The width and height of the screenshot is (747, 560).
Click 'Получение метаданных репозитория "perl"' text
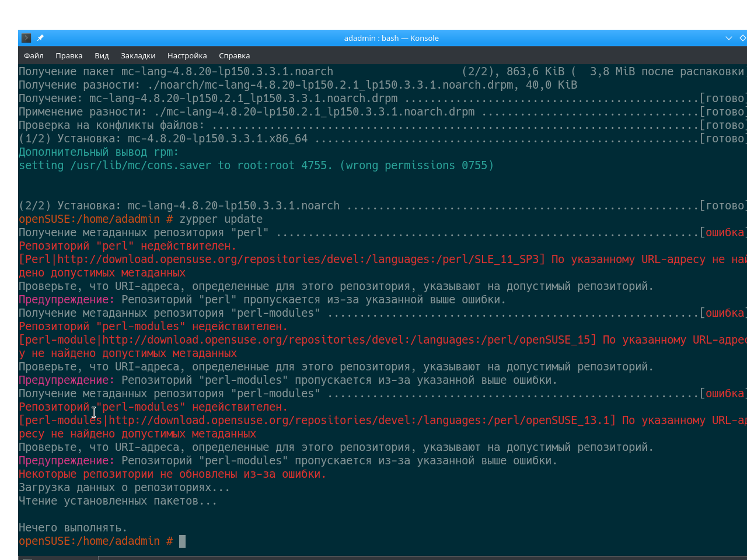pos(144,233)
